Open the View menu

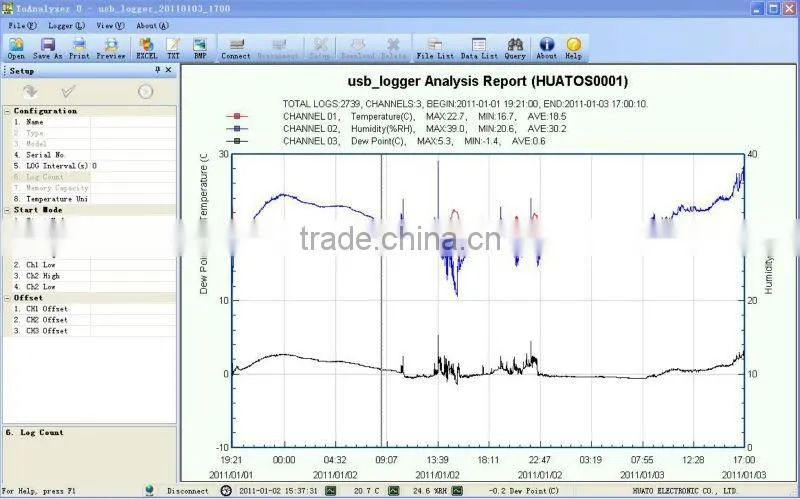110,26
